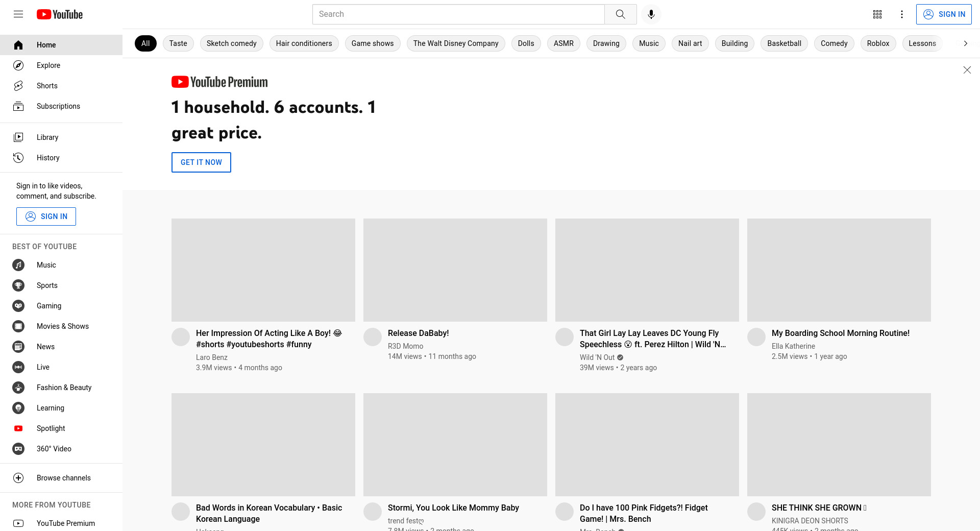The image size is (980, 531).
Task: Select the Hair conditioners chip
Action: (304, 43)
